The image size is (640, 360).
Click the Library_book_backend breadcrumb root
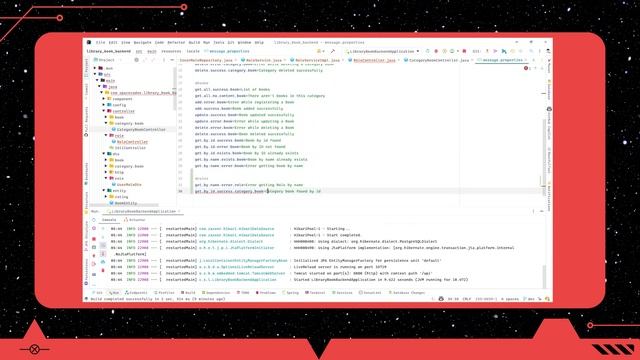click(x=109, y=51)
